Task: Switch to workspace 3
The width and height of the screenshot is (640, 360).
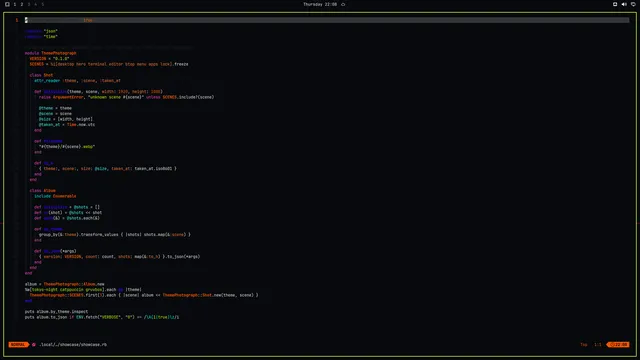Action: pos(29,4)
